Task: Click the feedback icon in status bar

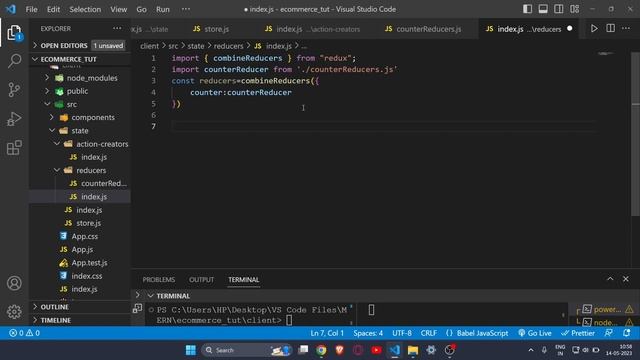Action: (x=609, y=333)
